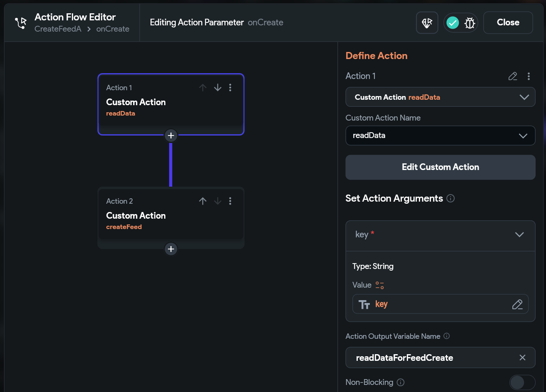The image size is (546, 392).
Task: Add action below Action 2 plus button
Action: tap(171, 249)
